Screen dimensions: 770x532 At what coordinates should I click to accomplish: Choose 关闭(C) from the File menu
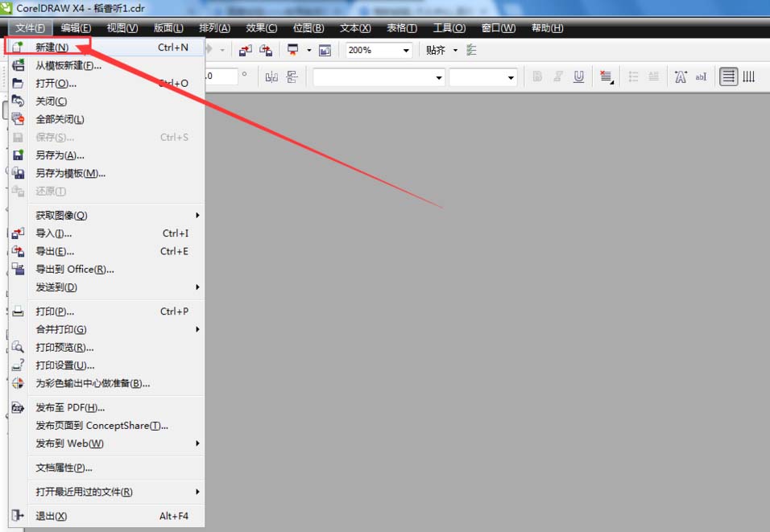[106, 101]
